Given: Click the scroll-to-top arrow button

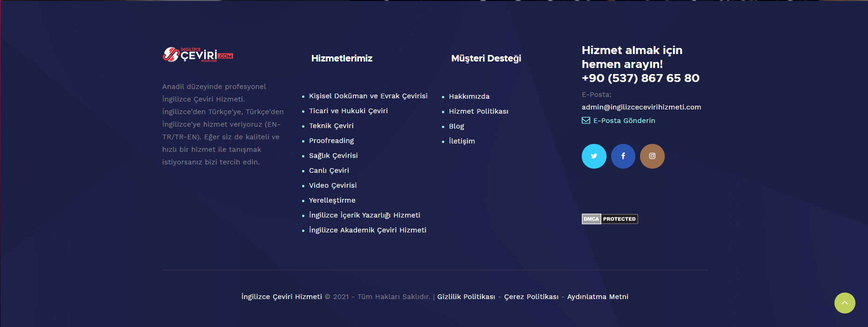Looking at the screenshot, I should coord(845,303).
